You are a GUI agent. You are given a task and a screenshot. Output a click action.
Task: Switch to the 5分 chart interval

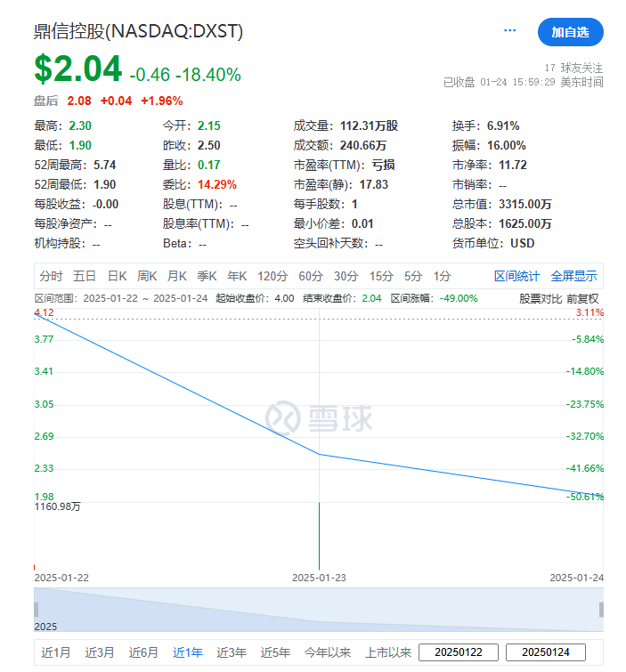tap(413, 276)
